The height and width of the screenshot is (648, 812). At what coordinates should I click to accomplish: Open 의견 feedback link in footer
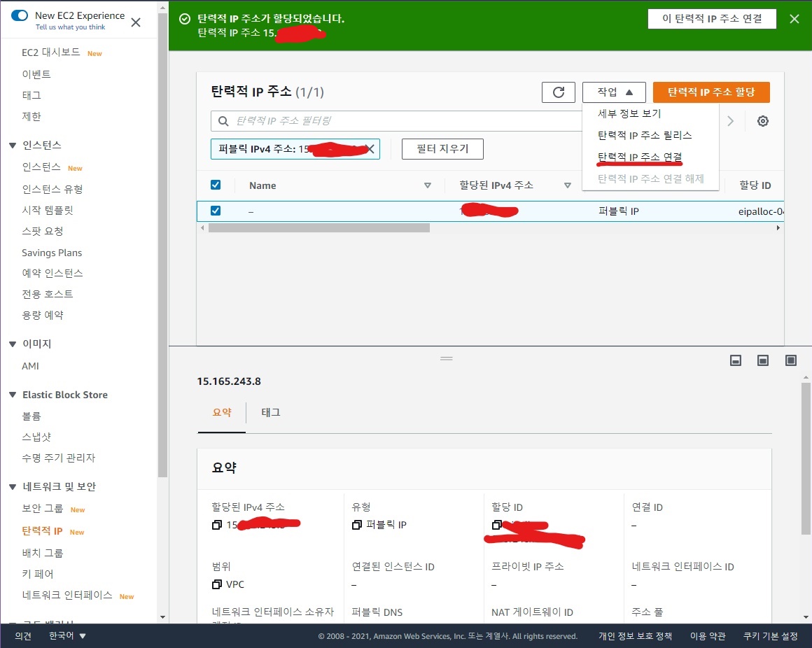coord(23,635)
